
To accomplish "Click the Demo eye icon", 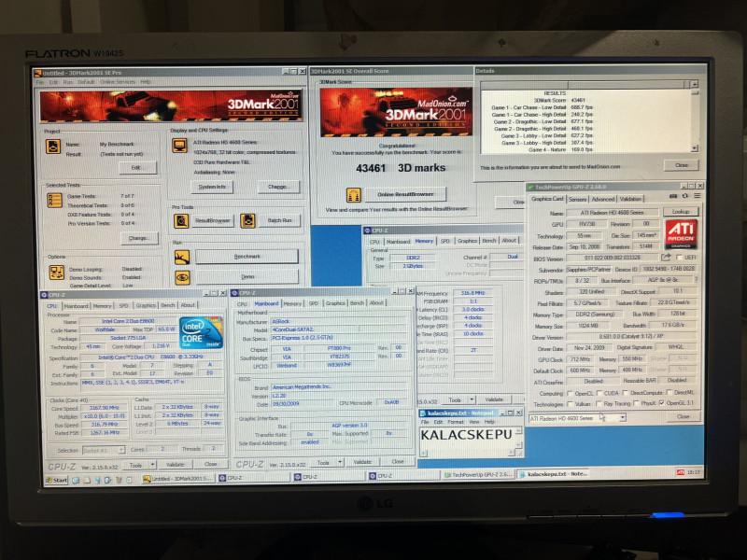I will click(x=182, y=277).
